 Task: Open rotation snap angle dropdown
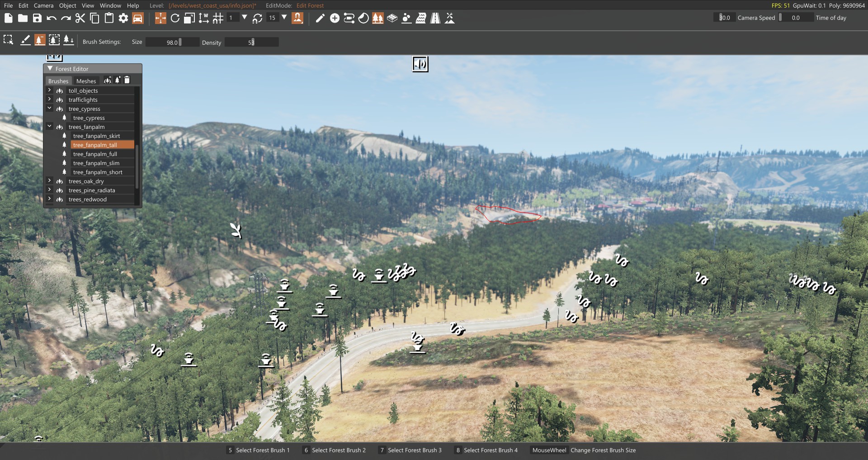(284, 18)
